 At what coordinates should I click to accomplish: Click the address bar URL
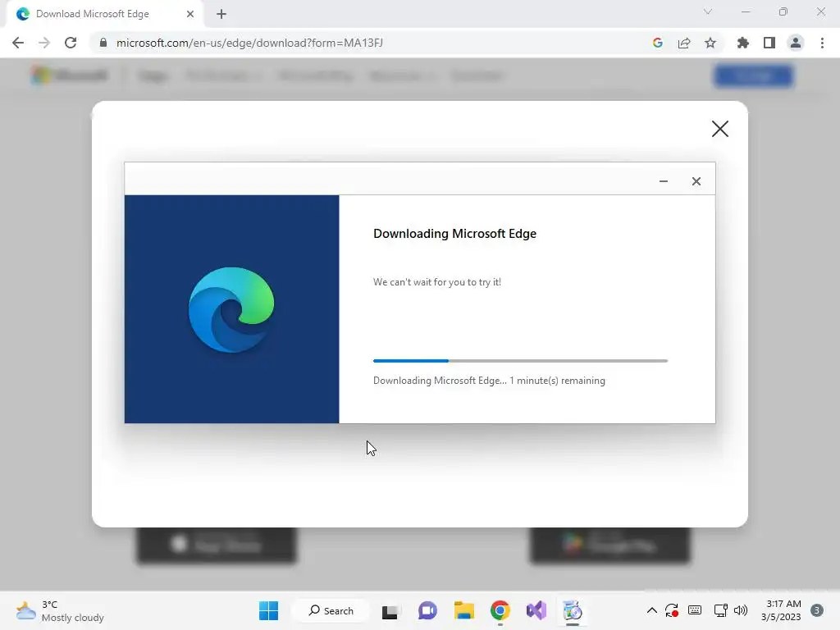(x=249, y=43)
